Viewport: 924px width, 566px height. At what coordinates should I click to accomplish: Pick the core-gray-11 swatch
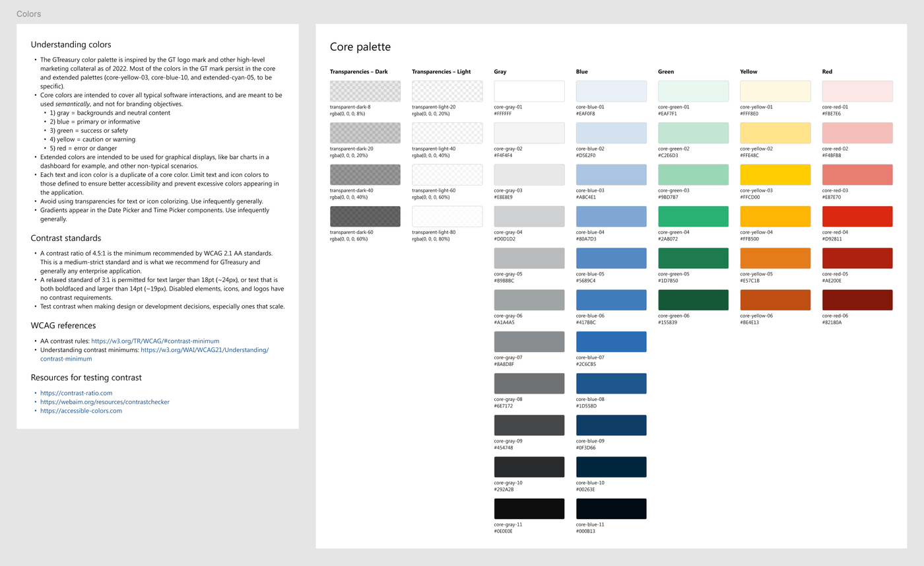coord(529,509)
